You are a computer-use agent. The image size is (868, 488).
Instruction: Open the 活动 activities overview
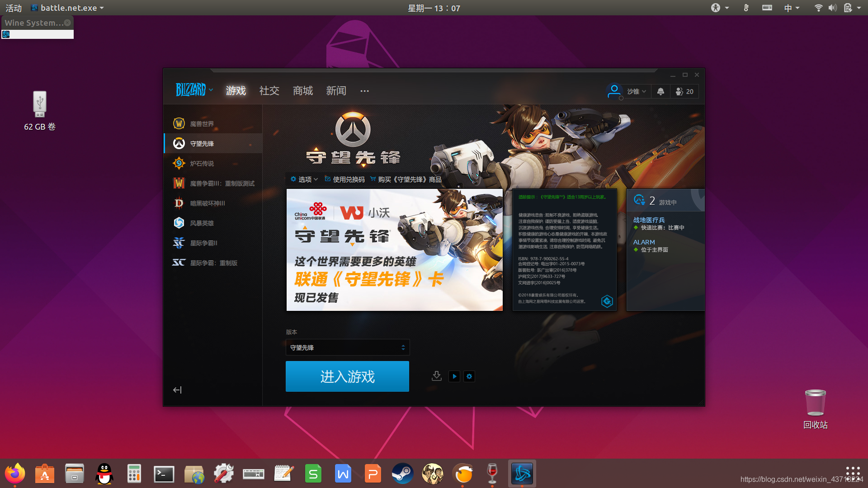[14, 8]
